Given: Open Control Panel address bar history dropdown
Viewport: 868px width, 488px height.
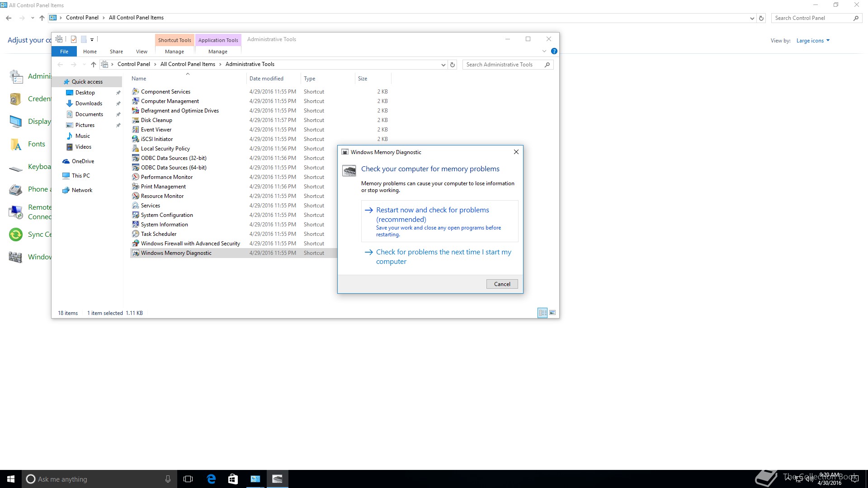Looking at the screenshot, I should pyautogui.click(x=752, y=18).
